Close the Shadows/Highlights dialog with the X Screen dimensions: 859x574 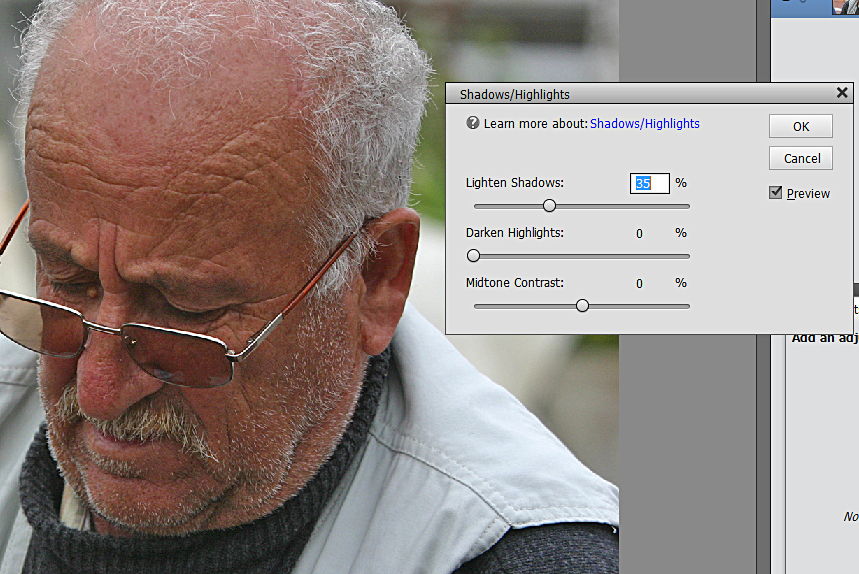pyautogui.click(x=841, y=93)
